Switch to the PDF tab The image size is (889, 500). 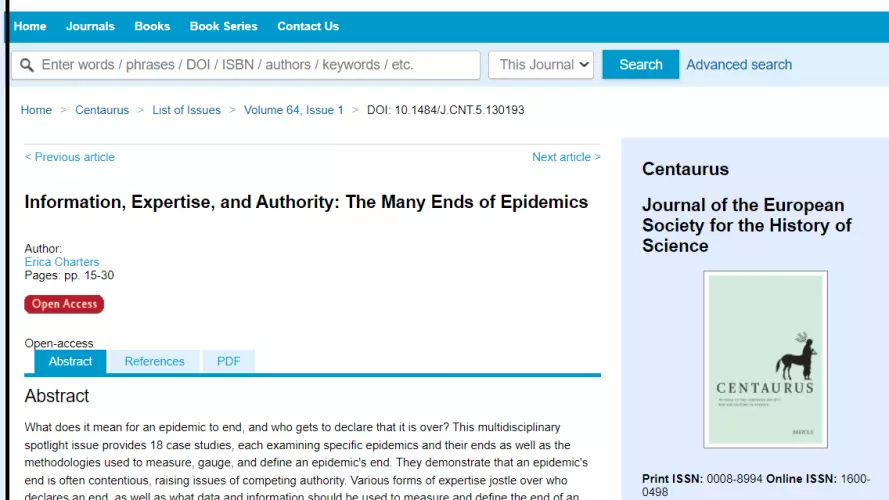(x=228, y=362)
